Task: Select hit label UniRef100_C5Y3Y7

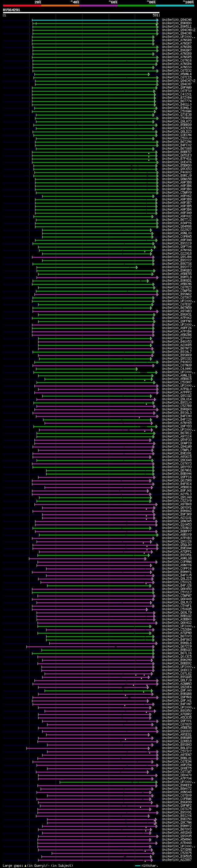Action: 177,751
